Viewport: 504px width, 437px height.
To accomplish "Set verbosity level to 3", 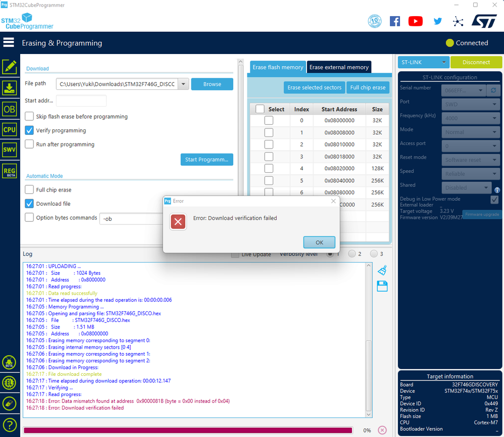I will [x=374, y=254].
